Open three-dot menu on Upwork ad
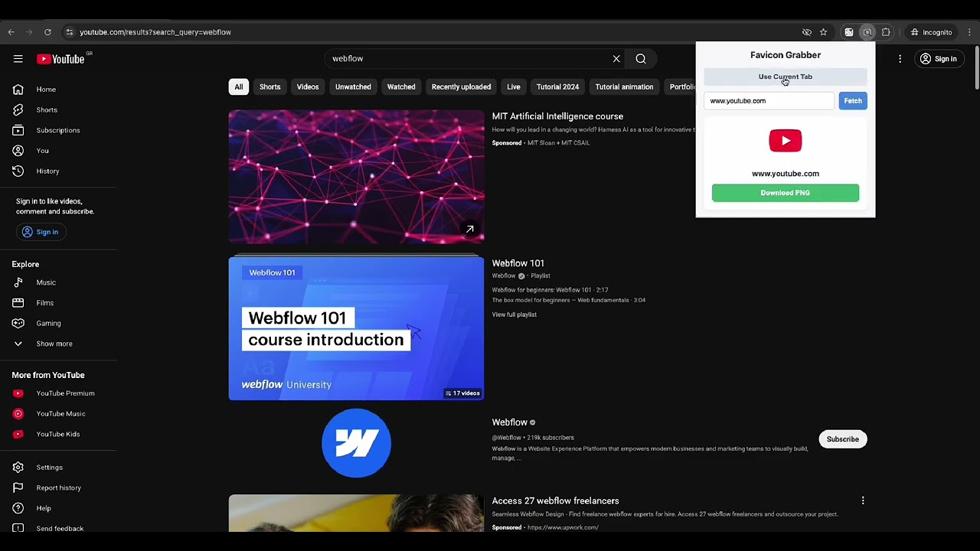 click(863, 500)
